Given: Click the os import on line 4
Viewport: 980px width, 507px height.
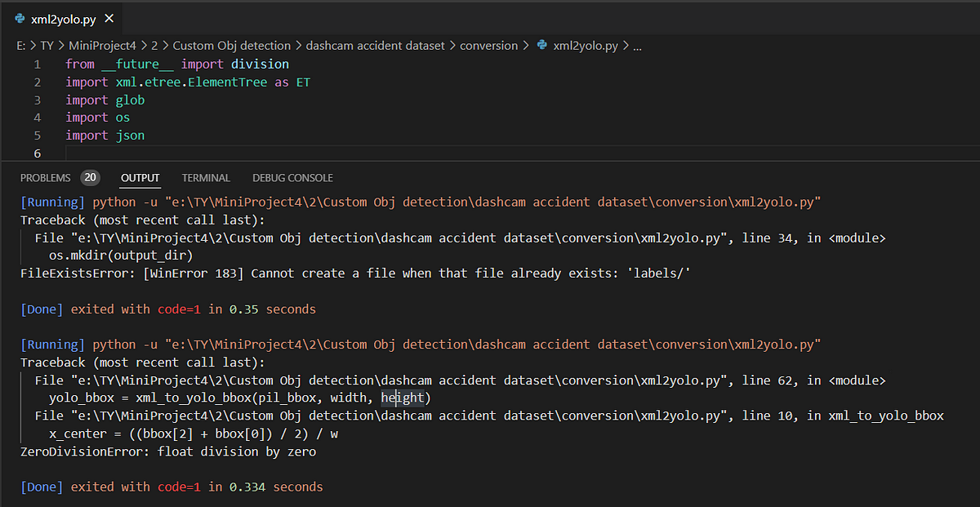Looking at the screenshot, I should [122, 118].
